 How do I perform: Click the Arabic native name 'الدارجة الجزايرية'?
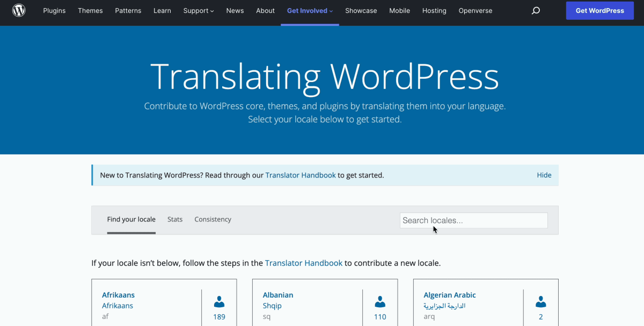point(444,306)
